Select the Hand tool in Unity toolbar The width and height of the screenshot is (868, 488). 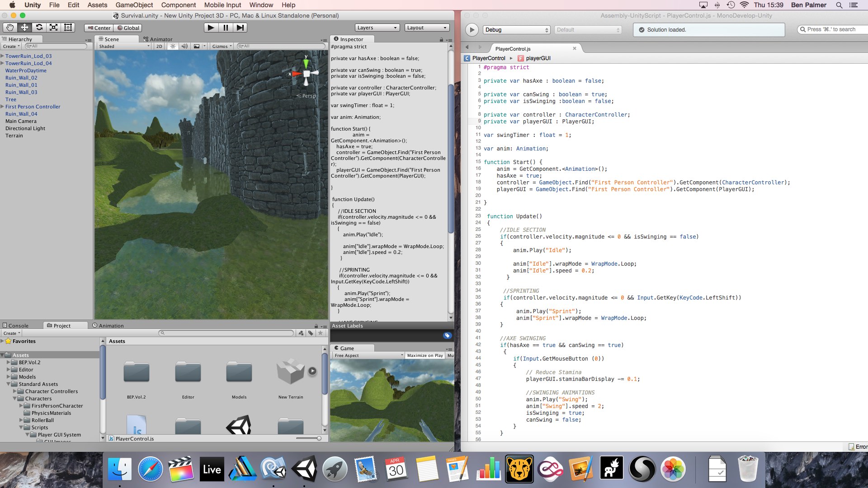point(10,28)
